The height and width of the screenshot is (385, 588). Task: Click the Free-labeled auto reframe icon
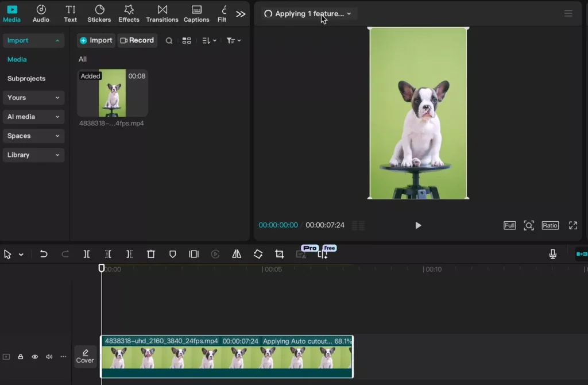(x=323, y=255)
